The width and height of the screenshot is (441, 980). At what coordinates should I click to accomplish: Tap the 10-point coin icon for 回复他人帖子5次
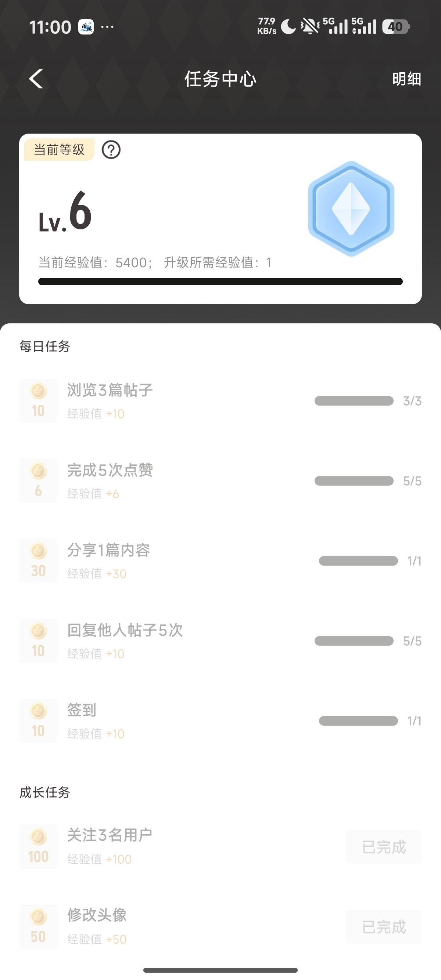pos(38,640)
